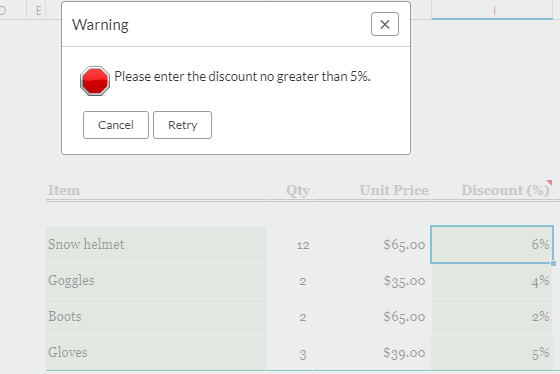Select the Snow helmet quantity 12 cell
Image resolution: width=560 pixels, height=374 pixels.
coord(289,245)
